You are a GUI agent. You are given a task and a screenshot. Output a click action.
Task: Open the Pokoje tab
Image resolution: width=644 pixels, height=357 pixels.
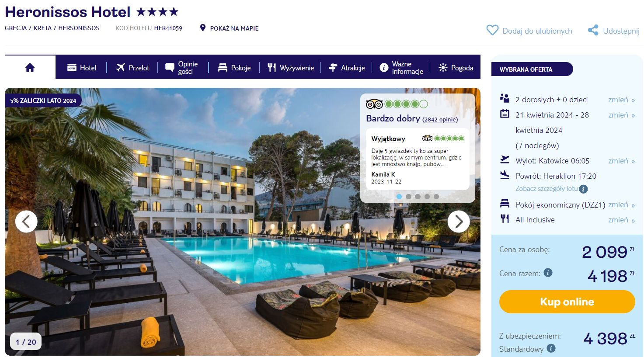click(x=234, y=68)
